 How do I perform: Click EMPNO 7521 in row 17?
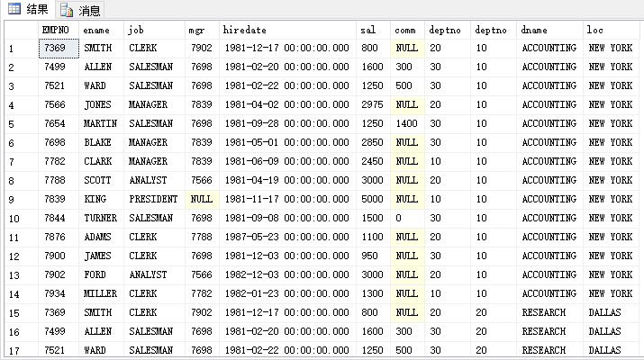[x=59, y=351]
